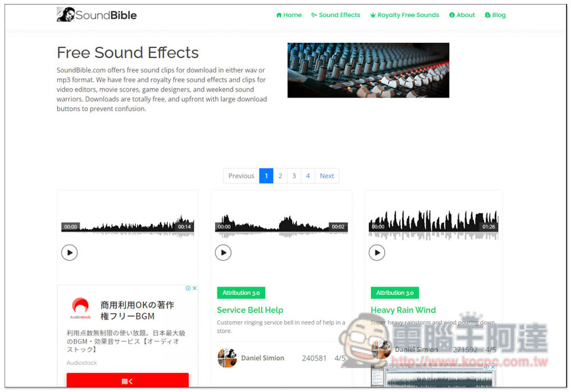This screenshot has height=392, width=571.
Task: Close the Audiostock ad
Action: [x=195, y=288]
